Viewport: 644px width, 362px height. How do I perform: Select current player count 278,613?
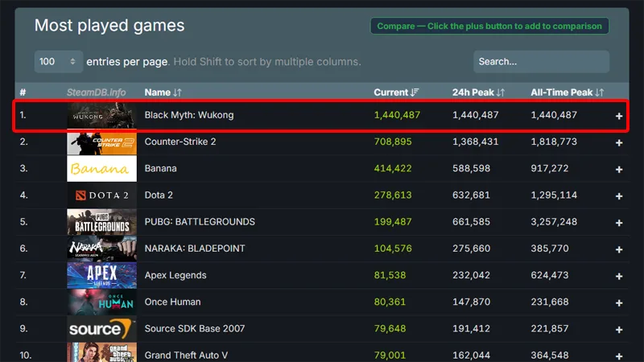393,195
